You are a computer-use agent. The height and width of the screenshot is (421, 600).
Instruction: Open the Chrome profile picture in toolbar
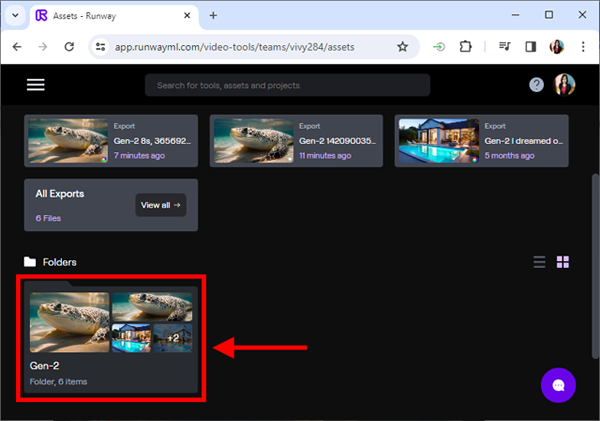click(557, 47)
